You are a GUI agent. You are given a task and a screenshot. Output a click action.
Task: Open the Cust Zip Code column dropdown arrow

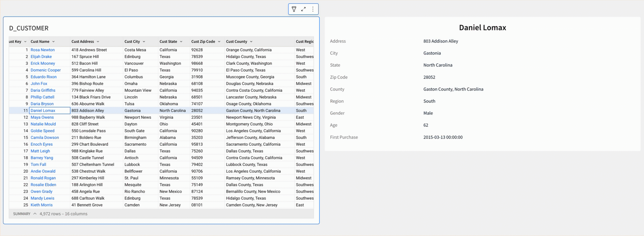(219, 42)
